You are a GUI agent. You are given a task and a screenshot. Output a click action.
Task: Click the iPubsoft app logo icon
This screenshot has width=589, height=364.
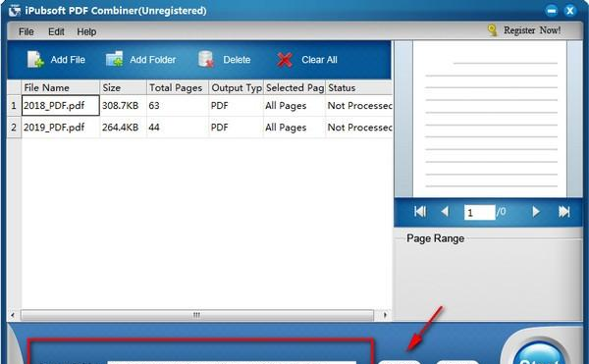point(15,10)
